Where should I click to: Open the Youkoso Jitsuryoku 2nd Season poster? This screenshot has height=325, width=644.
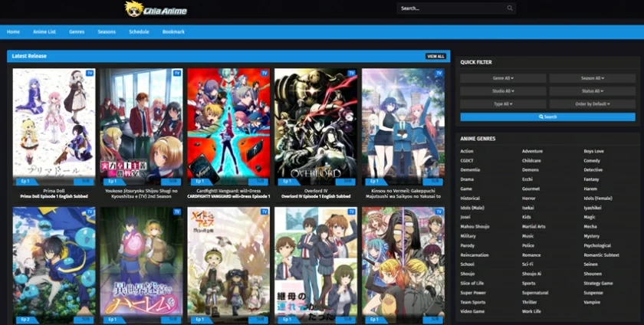[141, 127]
